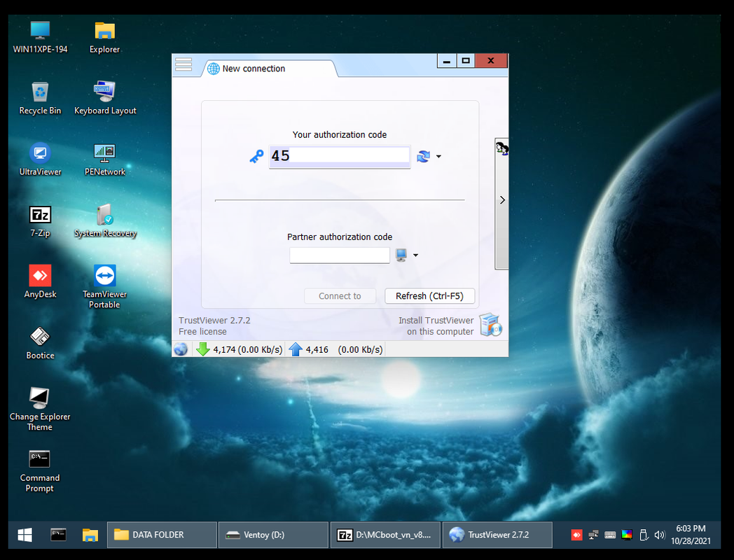
Task: Click the computer icon beside partner code
Action: click(401, 255)
